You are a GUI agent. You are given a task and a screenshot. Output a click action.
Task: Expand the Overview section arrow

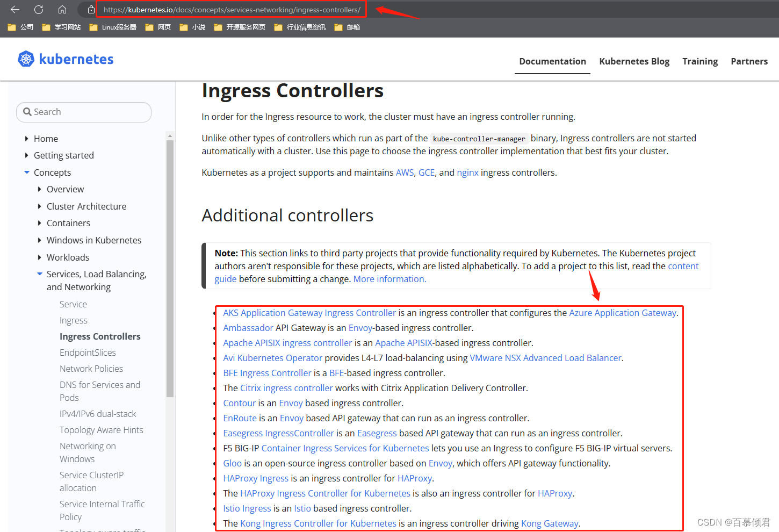point(39,189)
